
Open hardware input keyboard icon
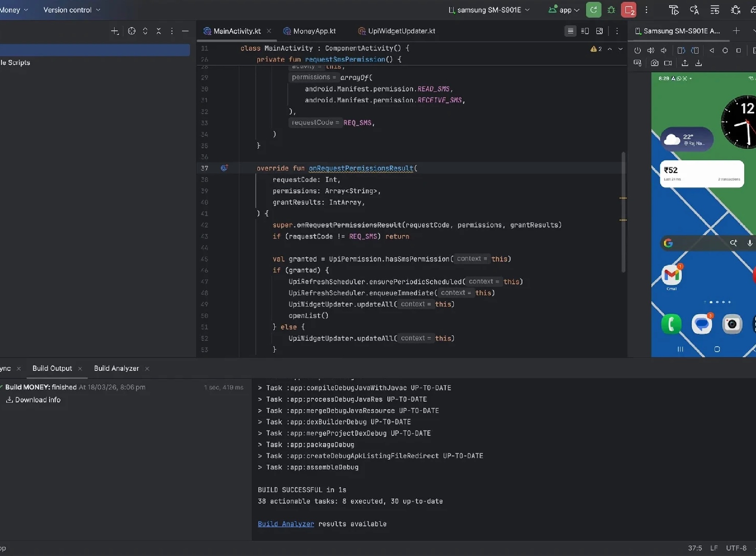coord(637,63)
